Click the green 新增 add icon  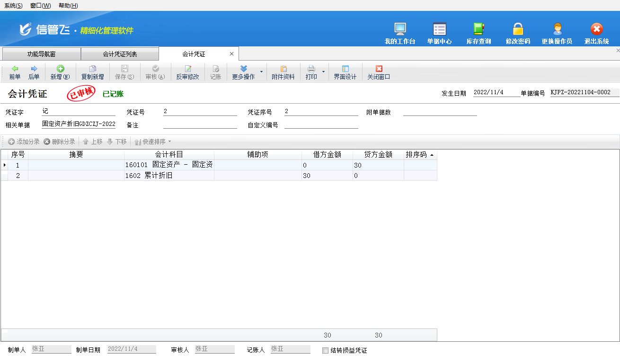point(60,69)
